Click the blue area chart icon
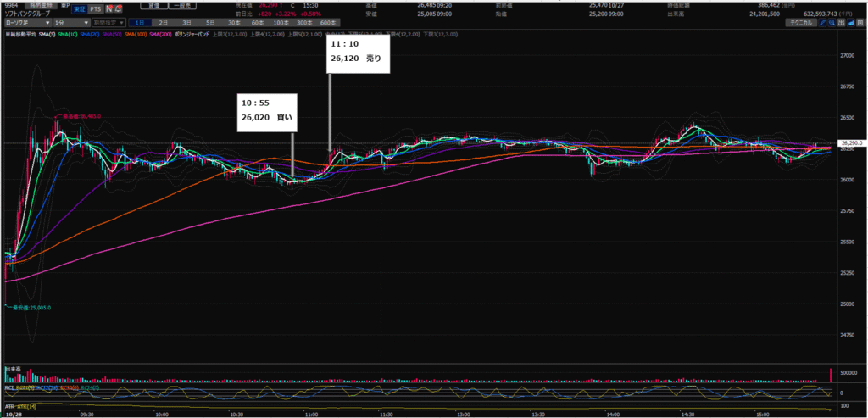The width and height of the screenshot is (868, 418). [x=851, y=25]
